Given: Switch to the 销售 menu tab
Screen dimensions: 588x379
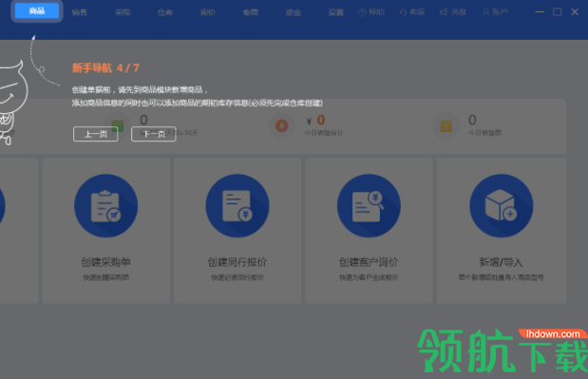Looking at the screenshot, I should pyautogui.click(x=80, y=12).
